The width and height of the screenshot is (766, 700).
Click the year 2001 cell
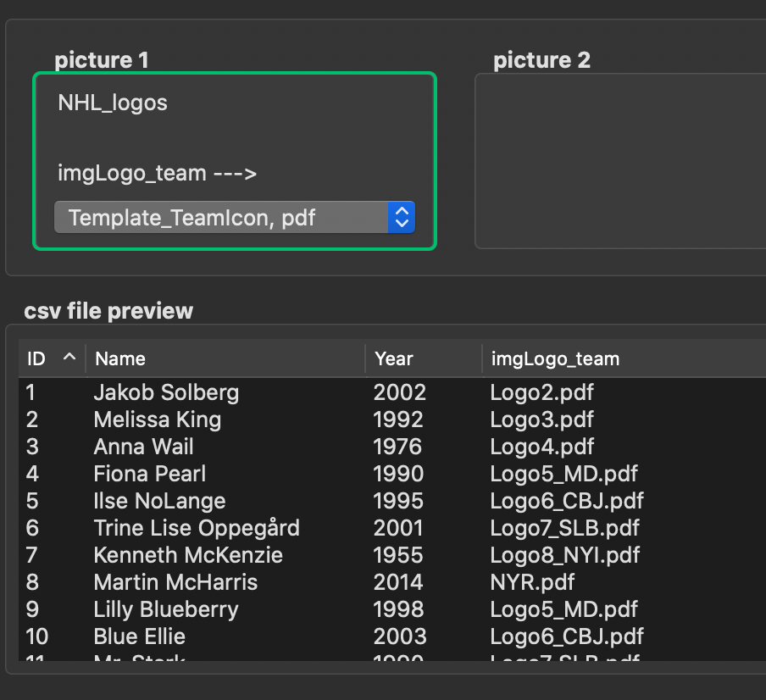coord(398,528)
